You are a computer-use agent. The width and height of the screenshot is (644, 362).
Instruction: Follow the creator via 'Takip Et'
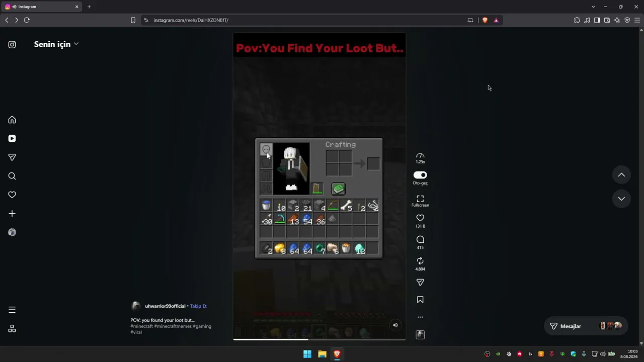pos(198,306)
